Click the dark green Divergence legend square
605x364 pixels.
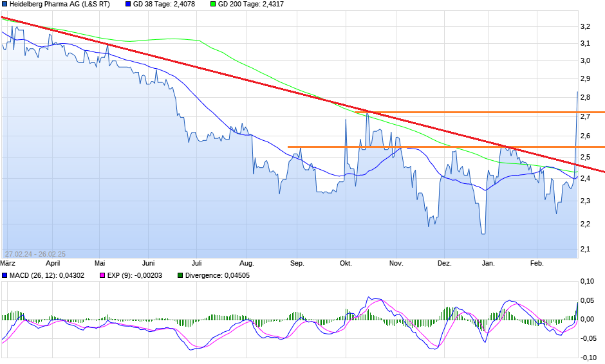click(180, 275)
